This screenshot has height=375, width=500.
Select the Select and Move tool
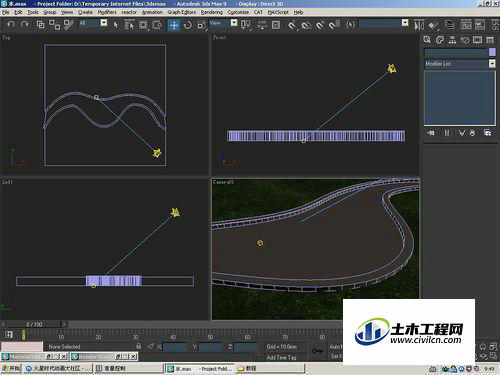174,25
